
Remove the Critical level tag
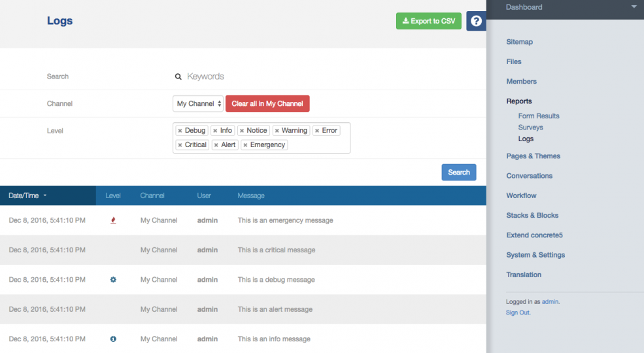pos(180,145)
